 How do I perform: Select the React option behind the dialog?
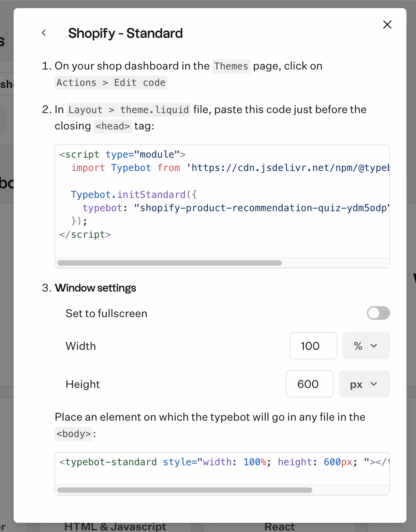point(279,527)
